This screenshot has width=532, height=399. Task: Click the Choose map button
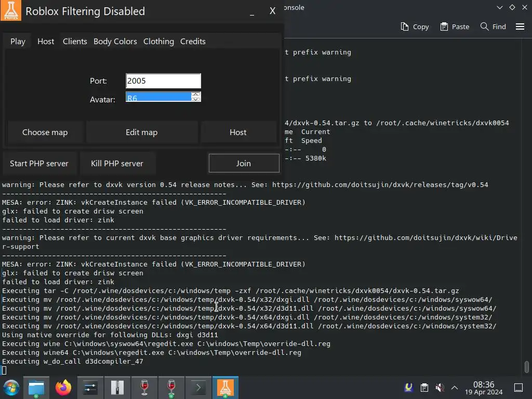[45, 132]
